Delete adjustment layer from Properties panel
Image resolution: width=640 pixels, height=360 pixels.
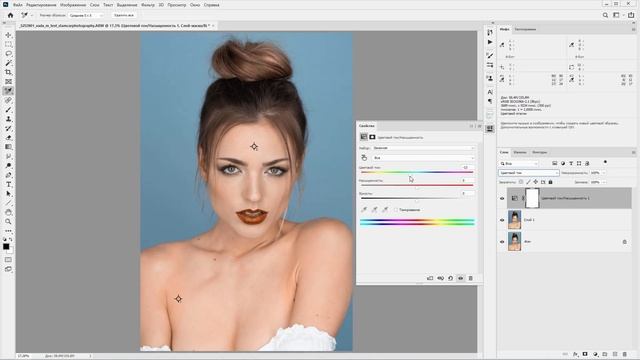471,278
